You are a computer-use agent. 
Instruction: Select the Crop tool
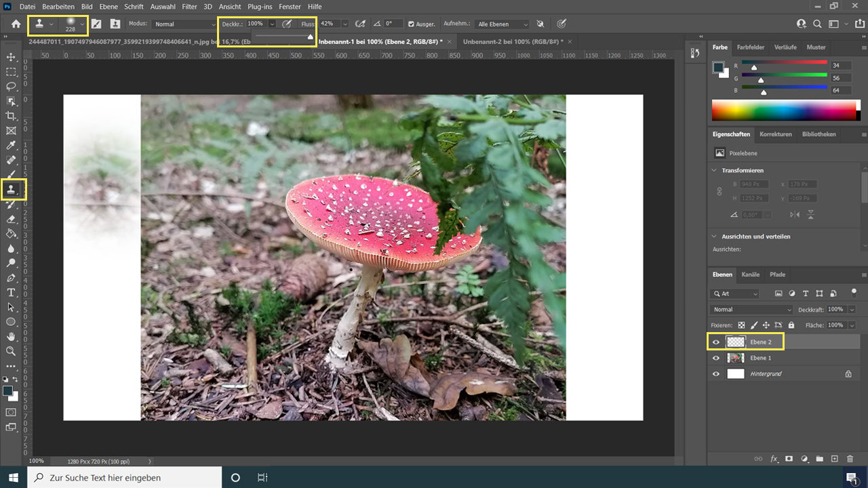pyautogui.click(x=11, y=115)
